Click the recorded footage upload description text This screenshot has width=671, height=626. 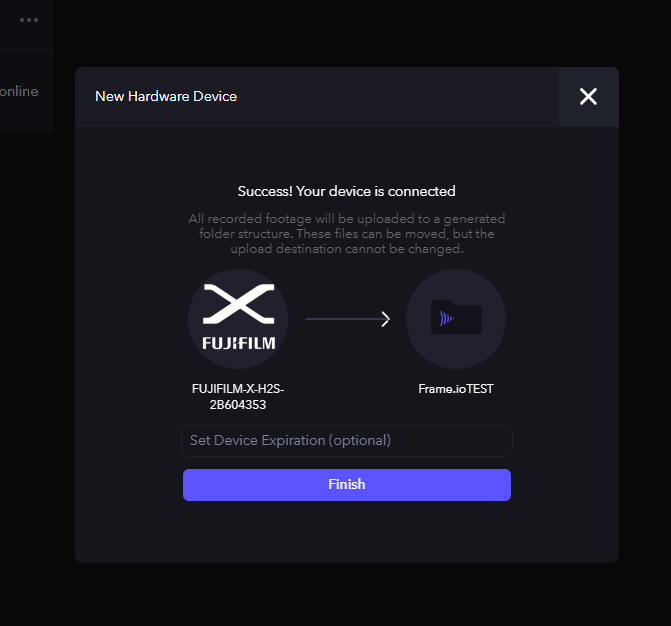[x=347, y=234]
